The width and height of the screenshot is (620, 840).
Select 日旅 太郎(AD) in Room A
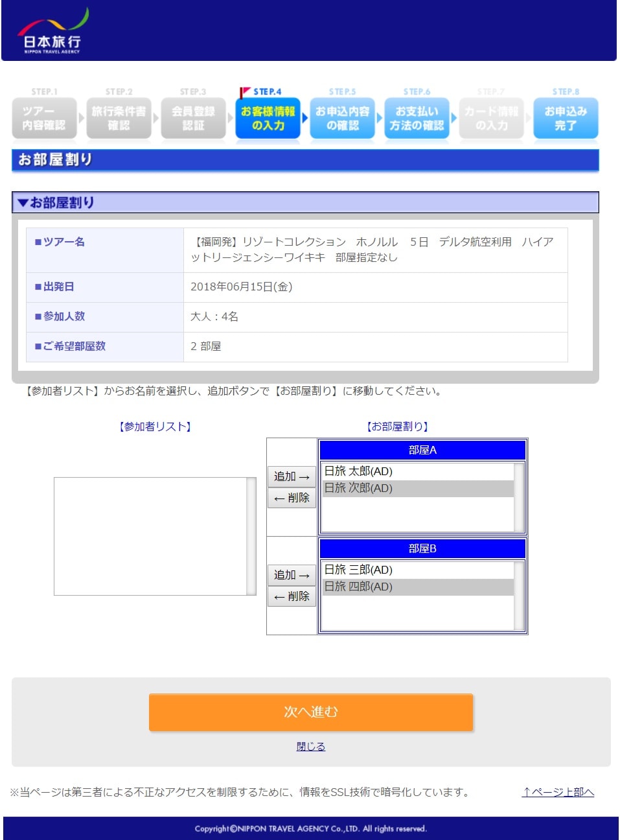[x=358, y=471]
